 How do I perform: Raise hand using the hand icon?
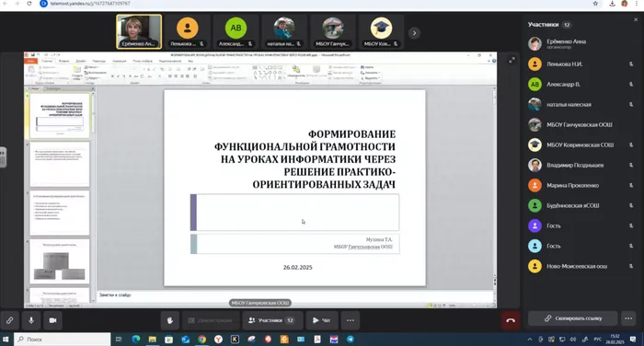169,320
